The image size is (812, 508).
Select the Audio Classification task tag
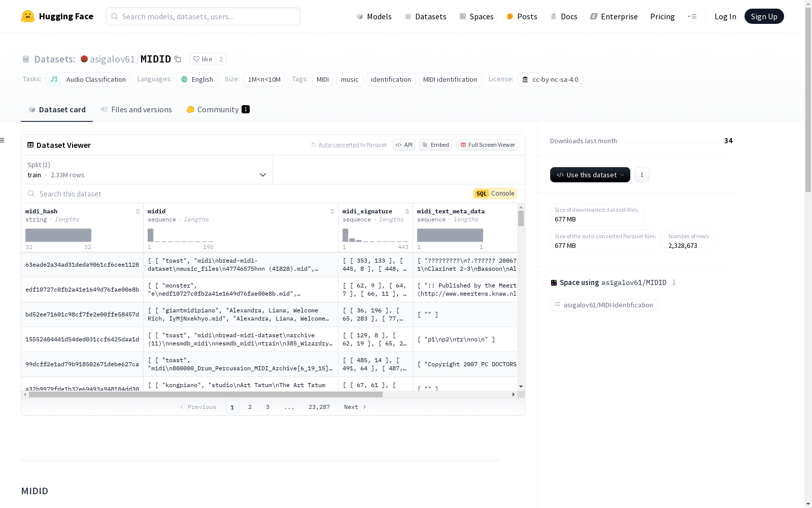pyautogui.click(x=88, y=79)
